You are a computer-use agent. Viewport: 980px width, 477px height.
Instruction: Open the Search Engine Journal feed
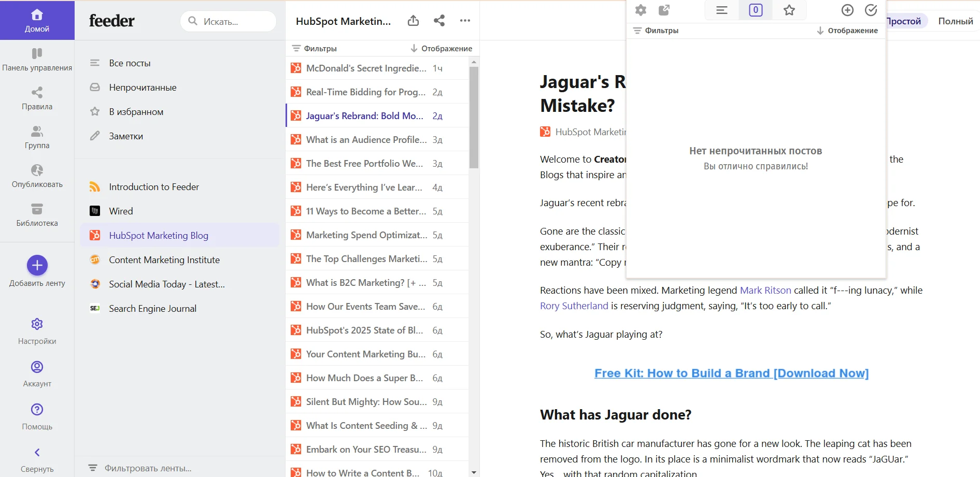coord(179,309)
